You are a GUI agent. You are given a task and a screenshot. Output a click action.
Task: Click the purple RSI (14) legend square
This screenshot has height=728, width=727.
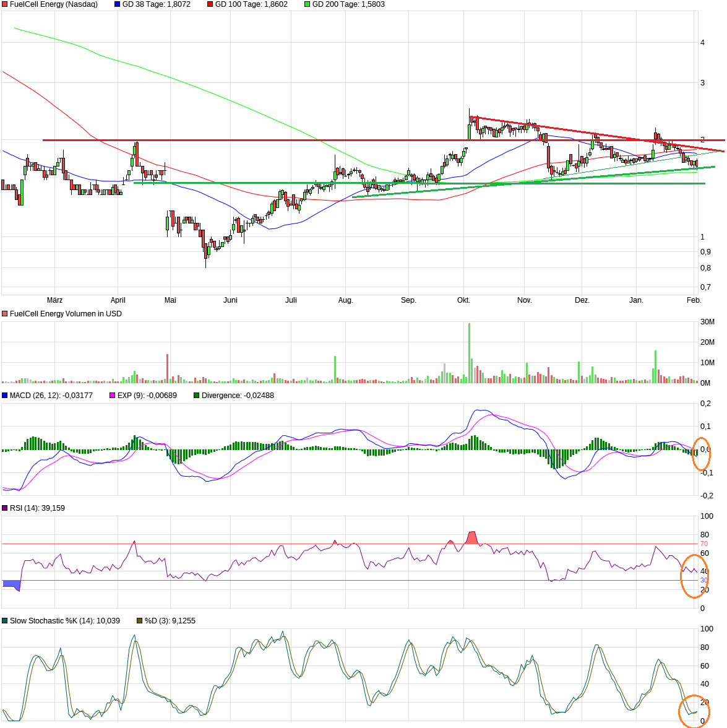pyautogui.click(x=5, y=508)
